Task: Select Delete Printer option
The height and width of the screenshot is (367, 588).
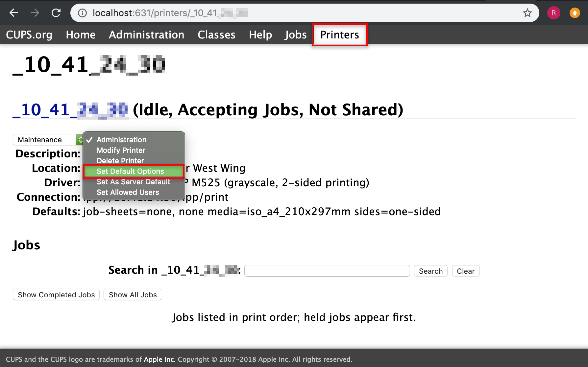Action: point(120,161)
